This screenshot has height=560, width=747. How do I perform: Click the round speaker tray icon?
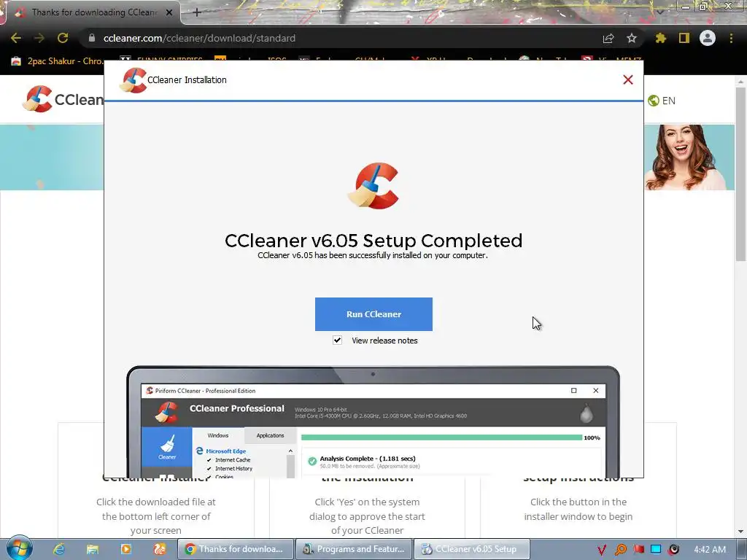(x=673, y=550)
